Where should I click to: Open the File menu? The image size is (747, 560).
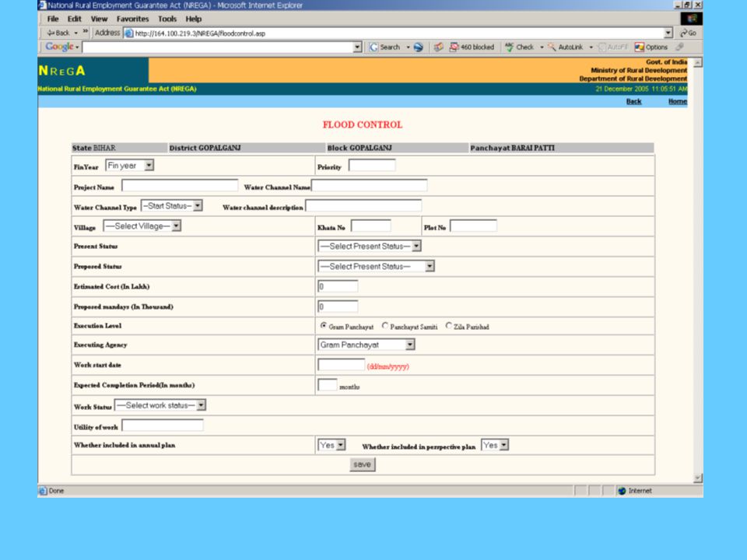click(x=53, y=19)
